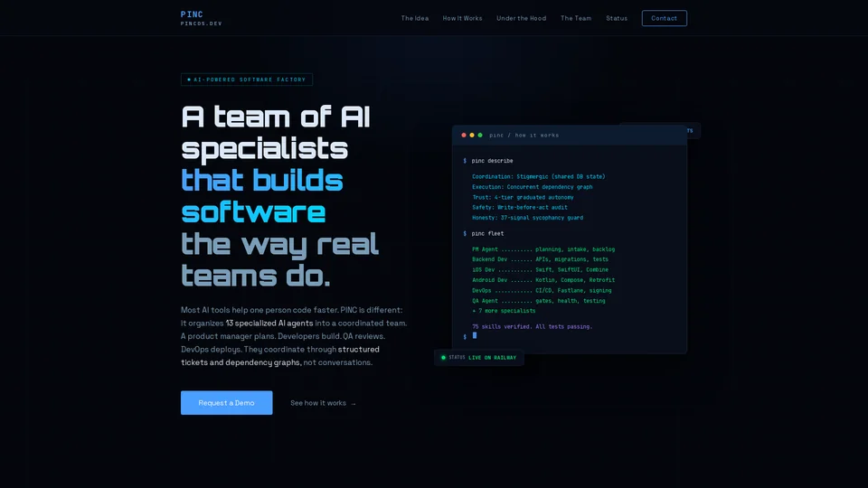Click the red dot in terminal titlebar
Viewport: 868px width, 488px height.
click(x=464, y=135)
